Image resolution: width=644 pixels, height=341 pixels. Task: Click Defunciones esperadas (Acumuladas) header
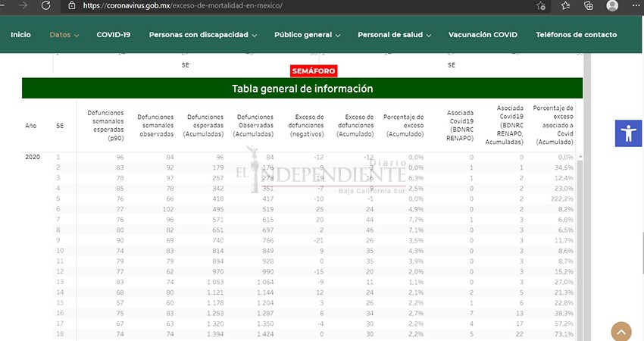pos(204,125)
